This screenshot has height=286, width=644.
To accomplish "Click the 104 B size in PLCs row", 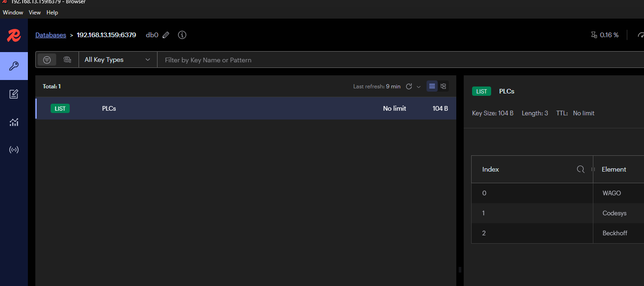I will [x=440, y=108].
